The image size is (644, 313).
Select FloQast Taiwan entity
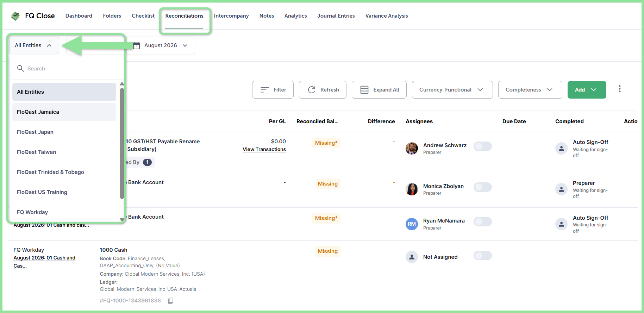tap(64, 152)
